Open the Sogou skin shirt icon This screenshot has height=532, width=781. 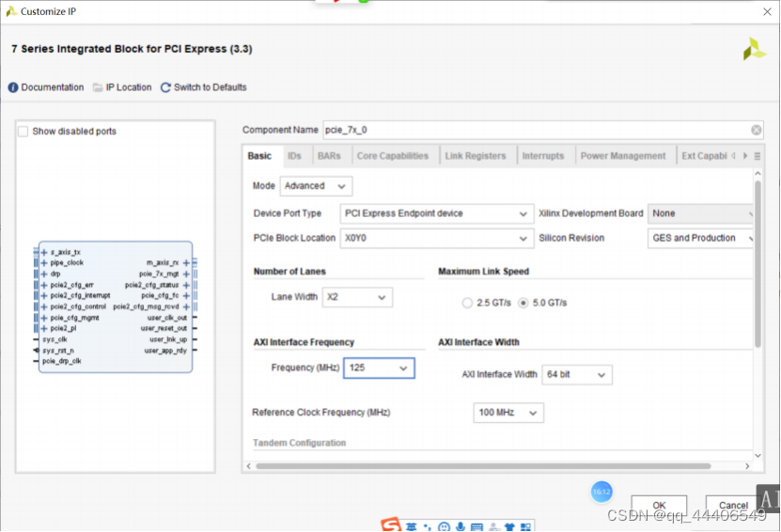point(509,527)
